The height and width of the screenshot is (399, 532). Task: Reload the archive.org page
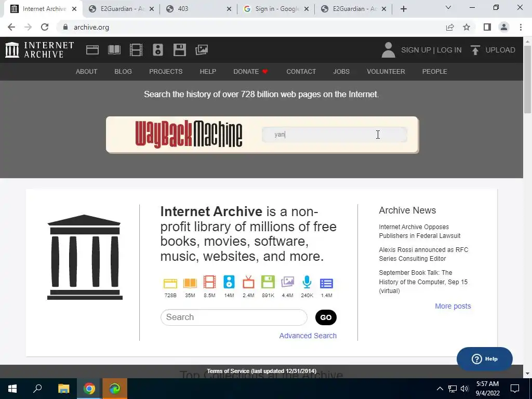[x=45, y=27]
